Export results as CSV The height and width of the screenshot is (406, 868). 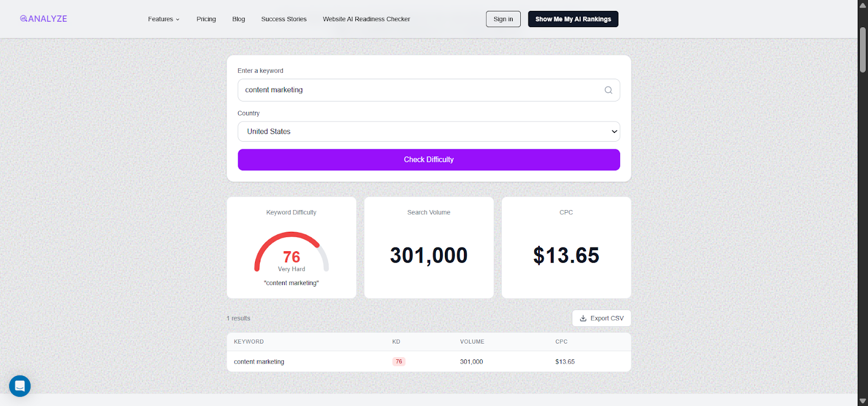(x=601, y=318)
